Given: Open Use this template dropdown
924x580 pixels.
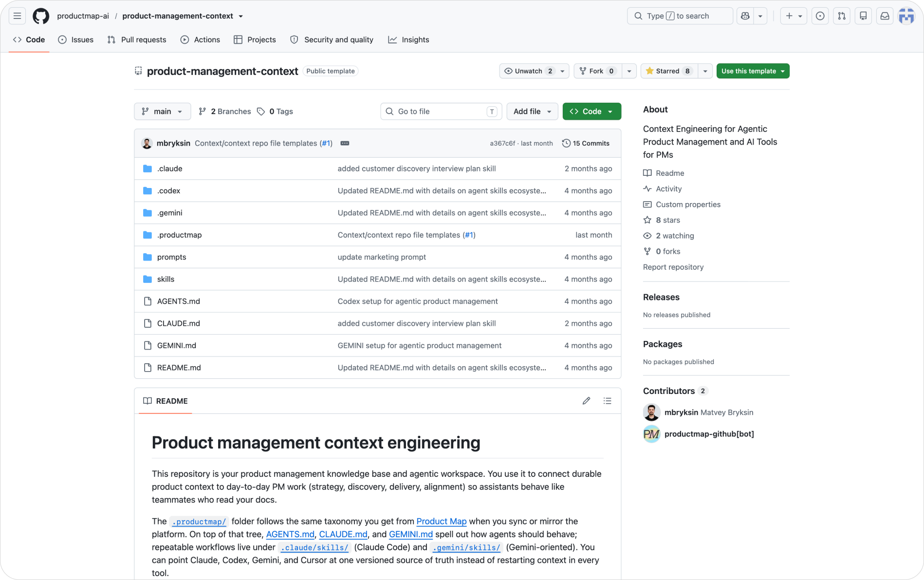Looking at the screenshot, I should click(753, 71).
